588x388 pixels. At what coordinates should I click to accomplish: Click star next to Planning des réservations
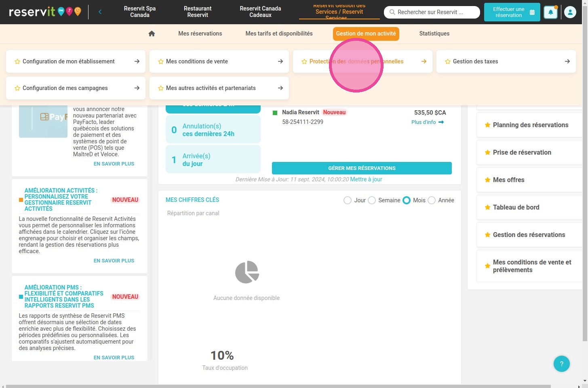[487, 125]
